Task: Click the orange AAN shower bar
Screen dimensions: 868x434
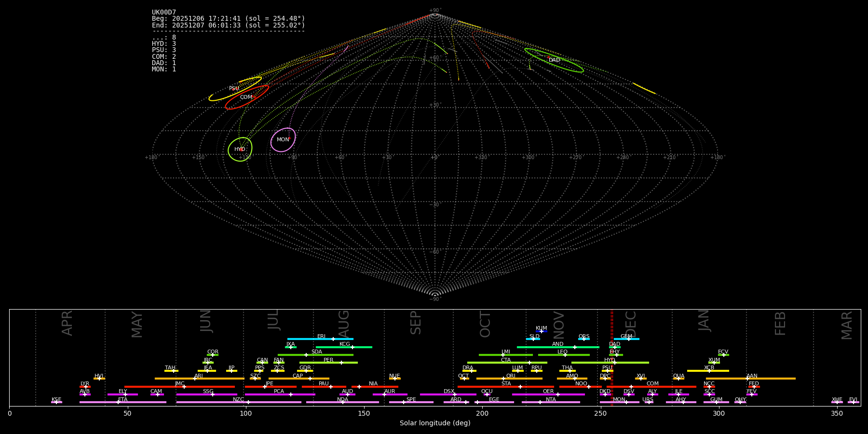Action: click(751, 379)
